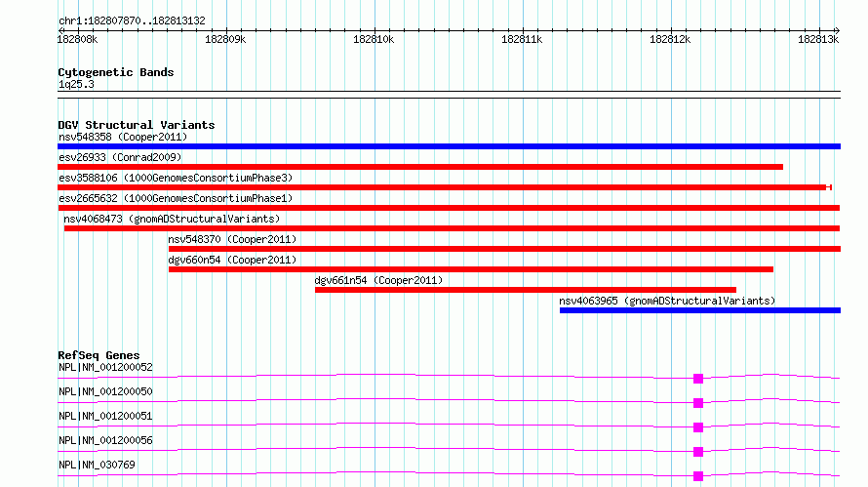The height and width of the screenshot is (487, 868).
Task: Click the nsv4063965 (gnomADStructuralVariants) label
Action: [x=667, y=301]
